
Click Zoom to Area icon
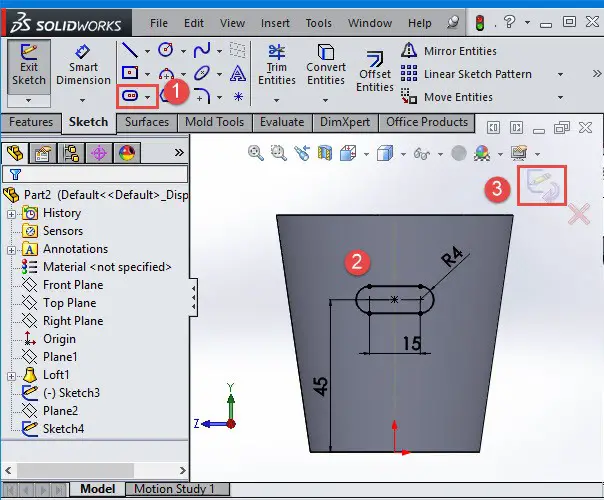point(279,153)
